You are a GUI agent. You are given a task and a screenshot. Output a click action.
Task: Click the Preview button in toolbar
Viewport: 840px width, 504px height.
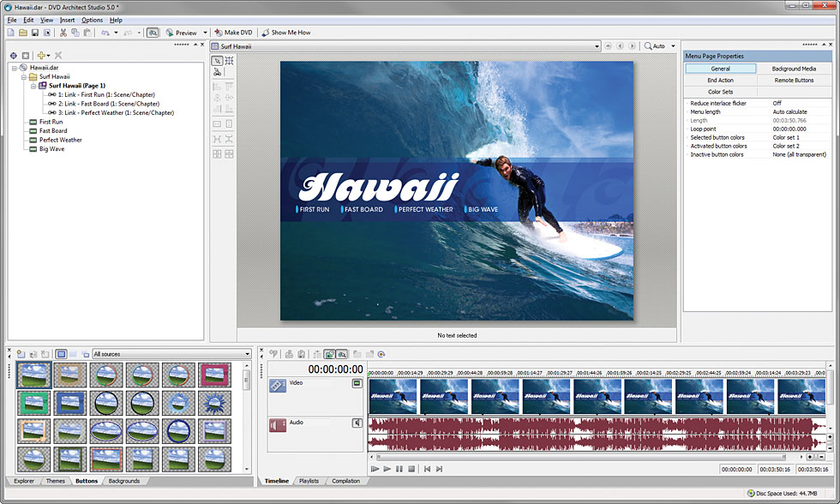point(181,33)
